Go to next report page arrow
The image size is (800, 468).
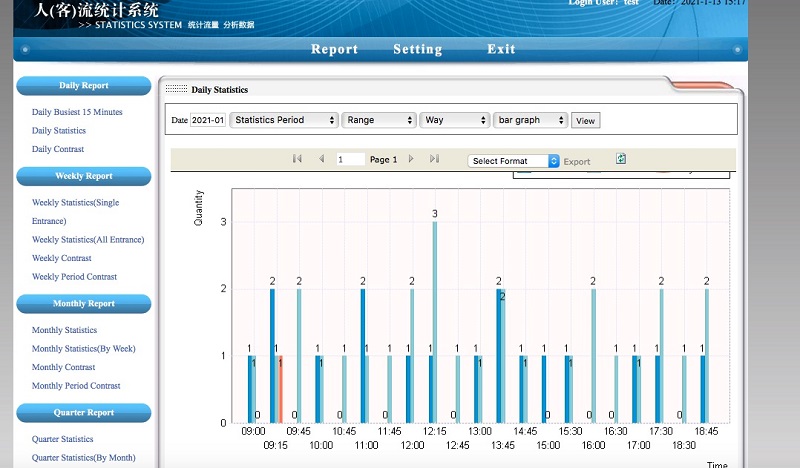pos(411,159)
